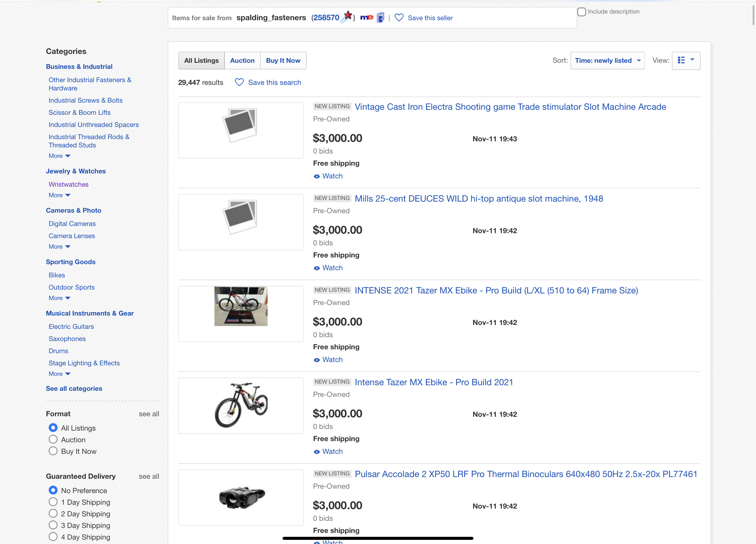Click the 'me' page icon for seller
Viewport: 756px width, 544px height.
coord(367,18)
